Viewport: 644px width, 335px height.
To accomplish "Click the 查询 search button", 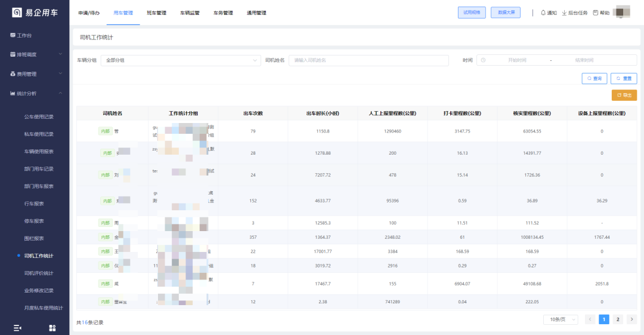I will (x=594, y=78).
